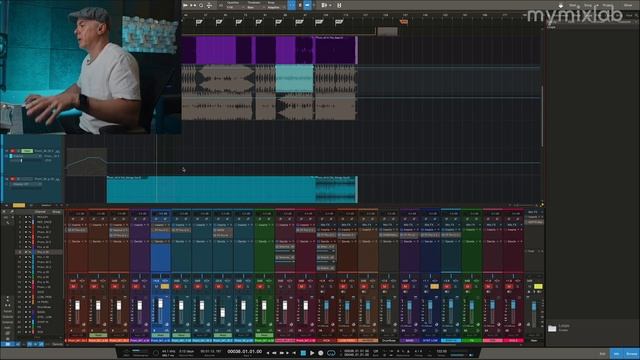Click the magnifier icon in the top toolbar

(201, 5)
